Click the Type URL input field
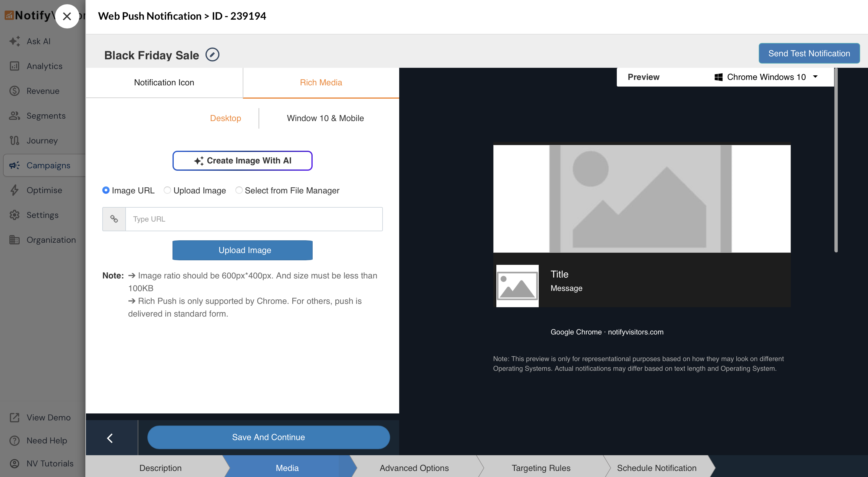 click(x=253, y=219)
